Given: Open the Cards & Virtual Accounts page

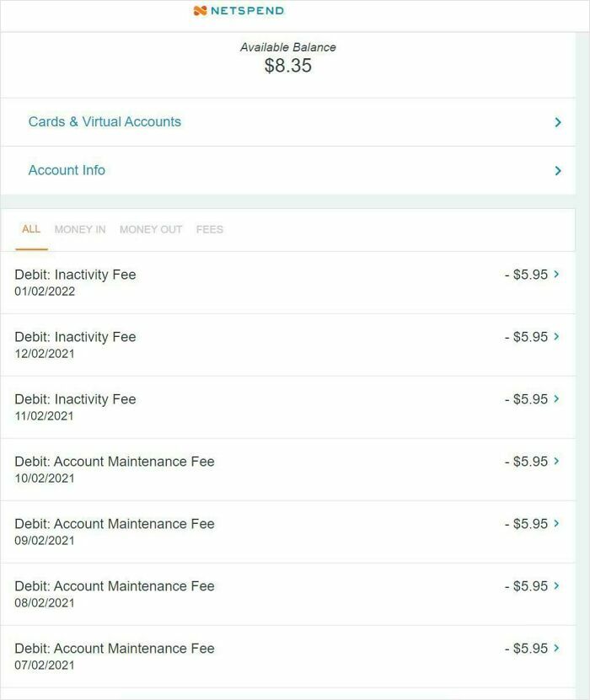Looking at the screenshot, I should point(103,121).
